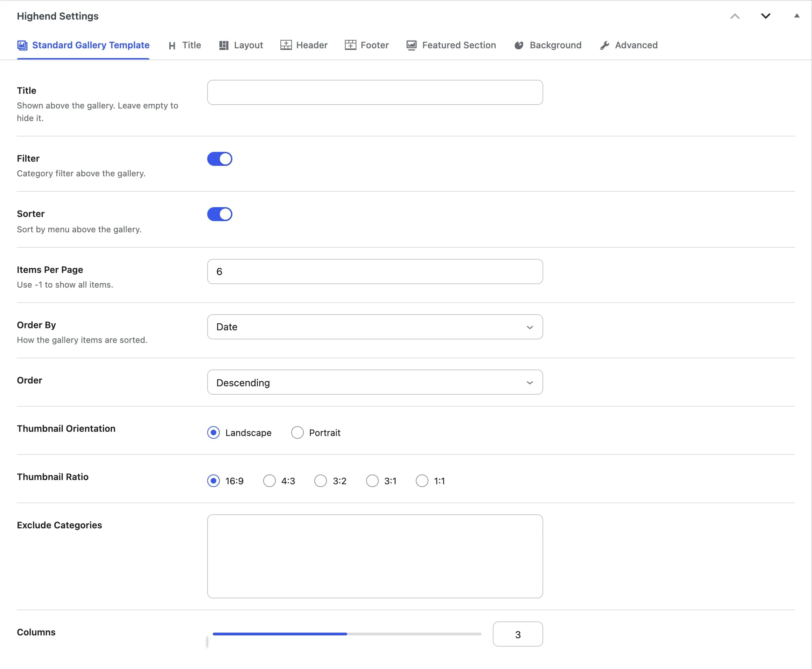Move Highend Settings panel up
The height and width of the screenshot is (669, 812).
click(x=735, y=16)
